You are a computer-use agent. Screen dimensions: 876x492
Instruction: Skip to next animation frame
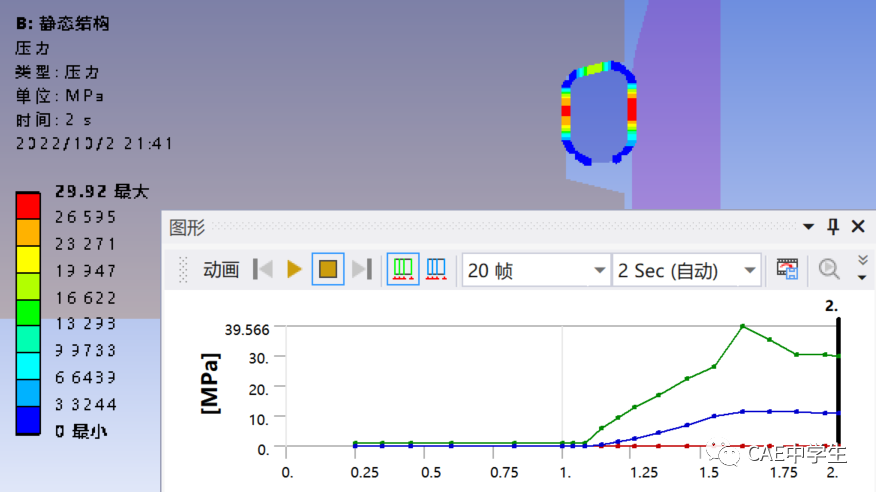tap(362, 269)
